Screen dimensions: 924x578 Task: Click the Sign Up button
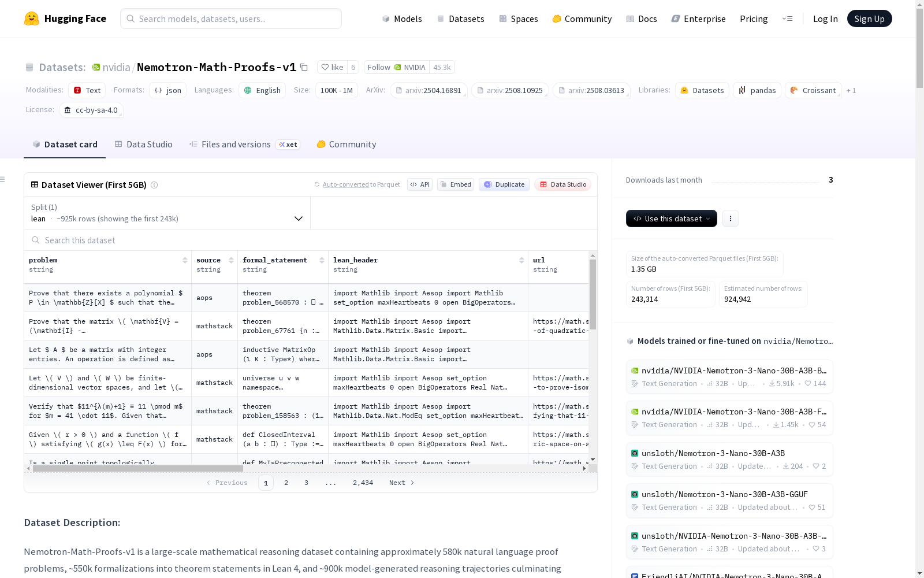869,18
